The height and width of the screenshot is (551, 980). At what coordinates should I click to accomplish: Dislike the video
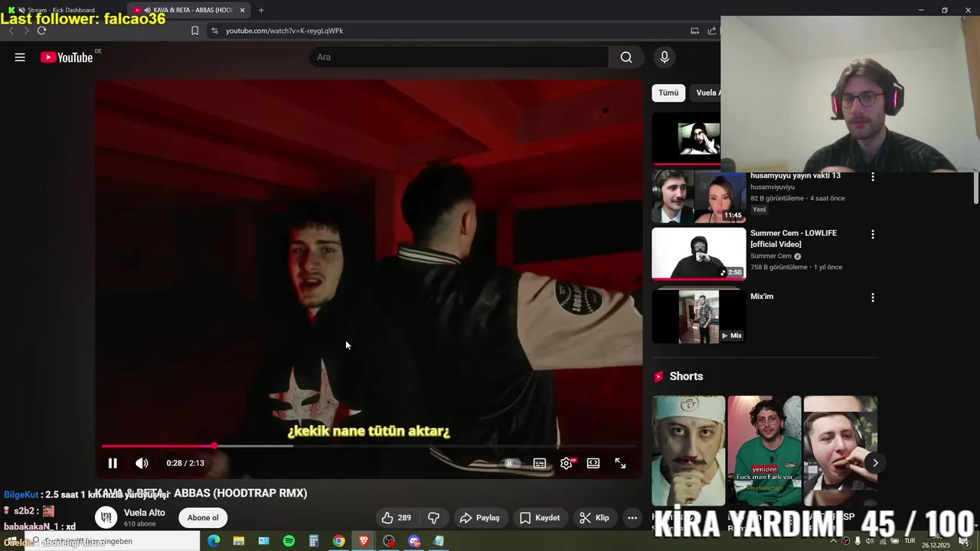433,518
